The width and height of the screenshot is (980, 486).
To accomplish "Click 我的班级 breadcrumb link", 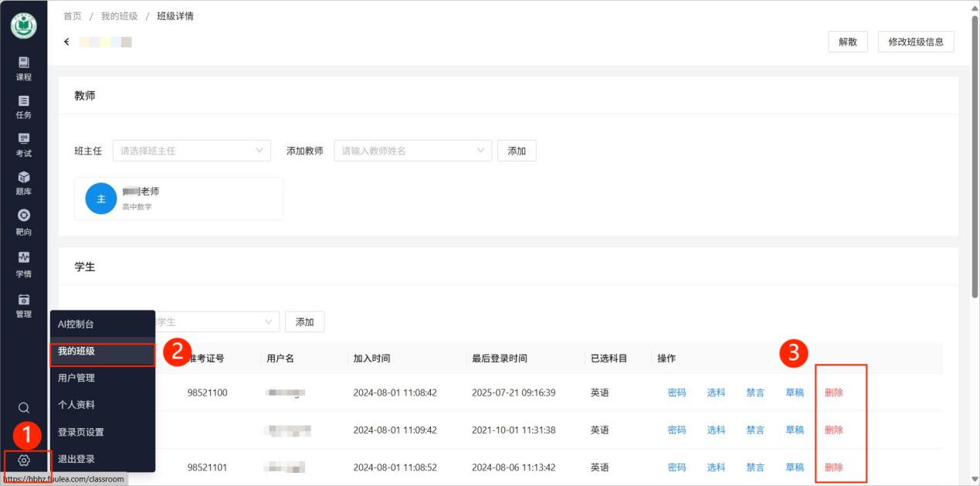I will [x=120, y=16].
